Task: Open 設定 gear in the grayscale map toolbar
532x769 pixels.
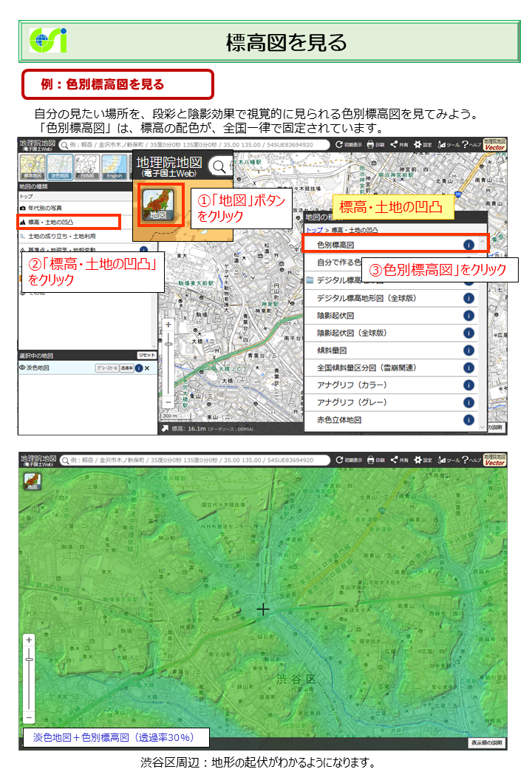Action: (x=423, y=145)
